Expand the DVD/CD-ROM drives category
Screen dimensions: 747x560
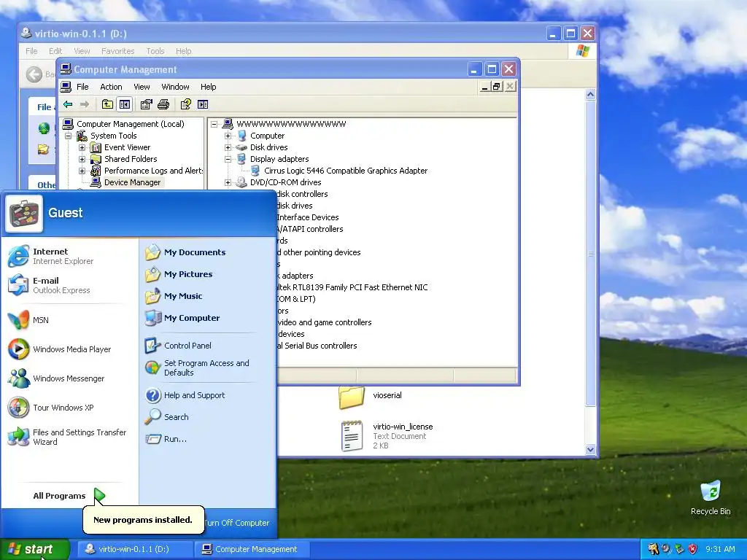pos(228,182)
